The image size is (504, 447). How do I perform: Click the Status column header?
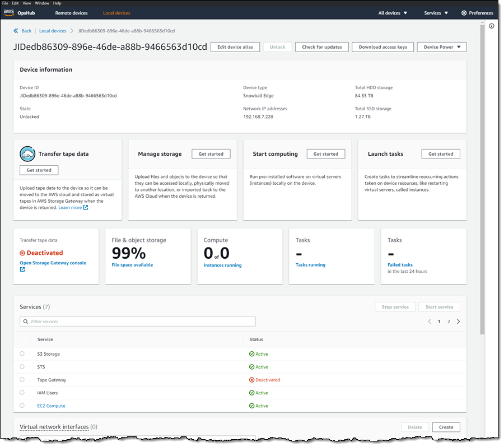(x=256, y=339)
